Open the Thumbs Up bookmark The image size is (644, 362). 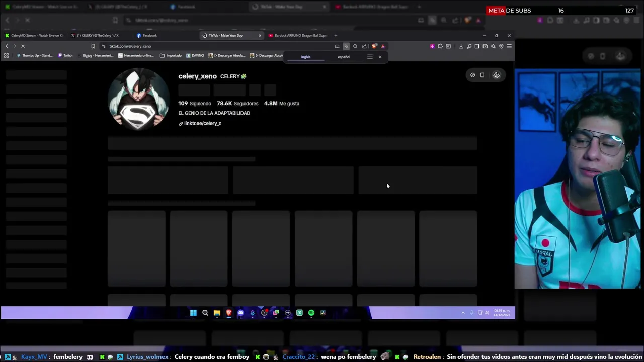click(34, 55)
